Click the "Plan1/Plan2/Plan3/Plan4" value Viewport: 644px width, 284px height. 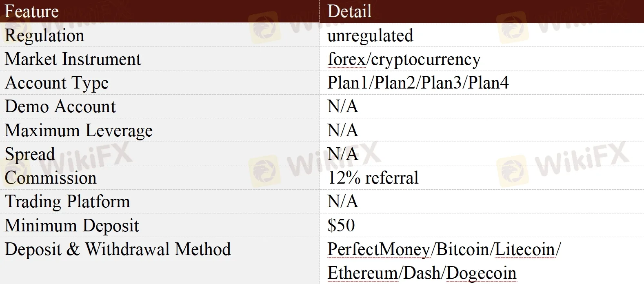[418, 83]
